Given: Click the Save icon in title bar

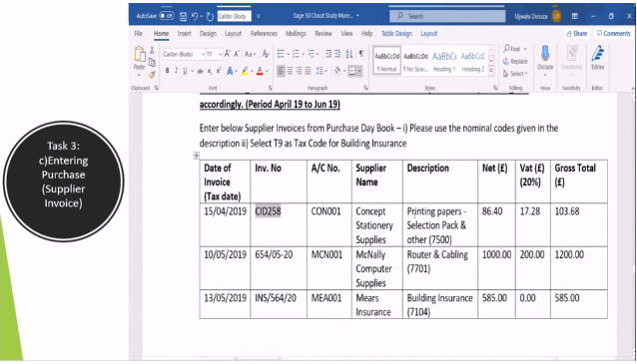Looking at the screenshot, I should pyautogui.click(x=184, y=16).
